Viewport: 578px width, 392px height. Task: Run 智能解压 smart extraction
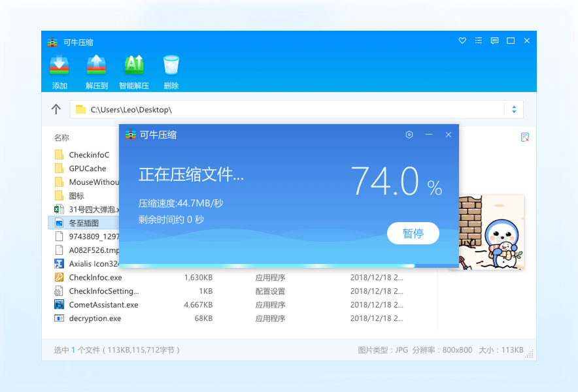[134, 71]
